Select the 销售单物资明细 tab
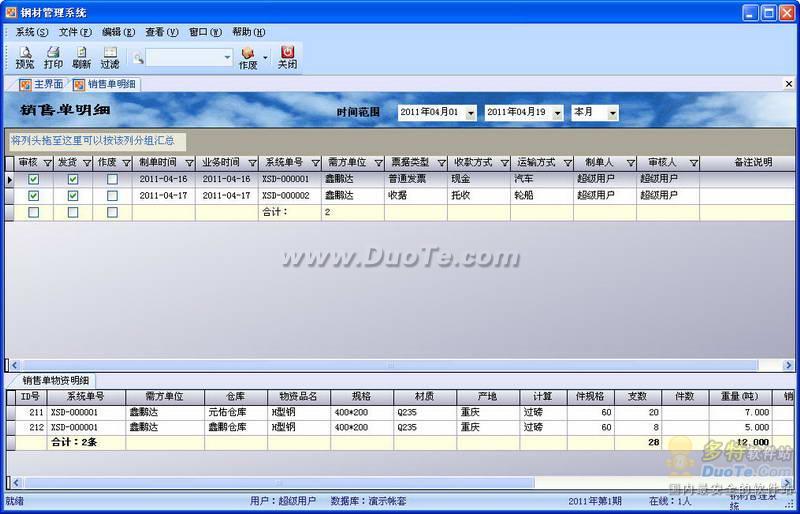The width and height of the screenshot is (800, 514). 56,380
